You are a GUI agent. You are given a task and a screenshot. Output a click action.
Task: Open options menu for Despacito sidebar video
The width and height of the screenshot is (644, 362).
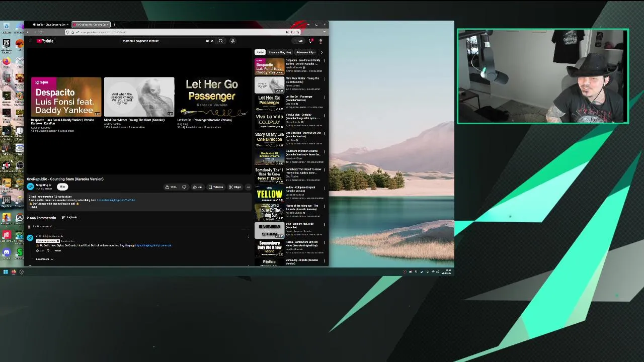point(324,61)
